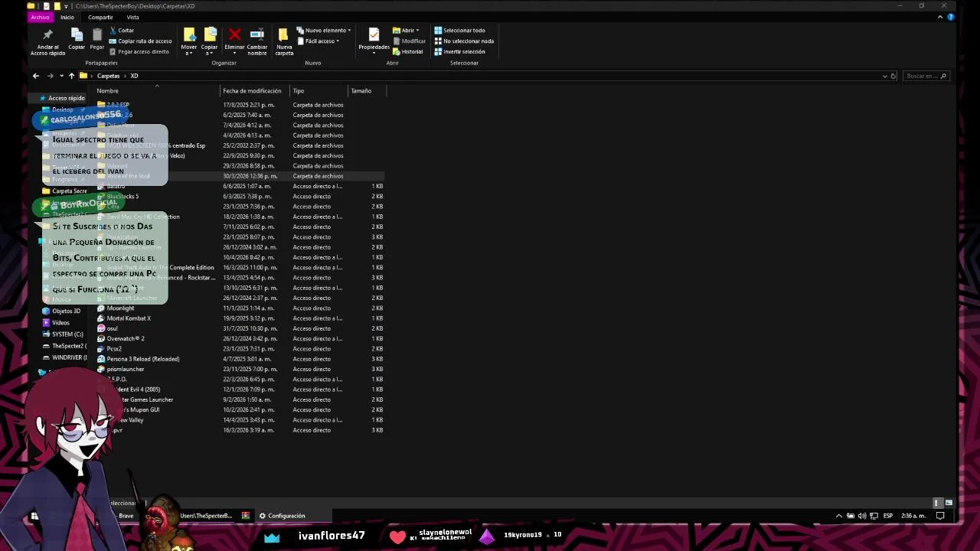Click the red Eliminar X icon
The height and width of the screenshot is (551, 980).
pos(234,34)
